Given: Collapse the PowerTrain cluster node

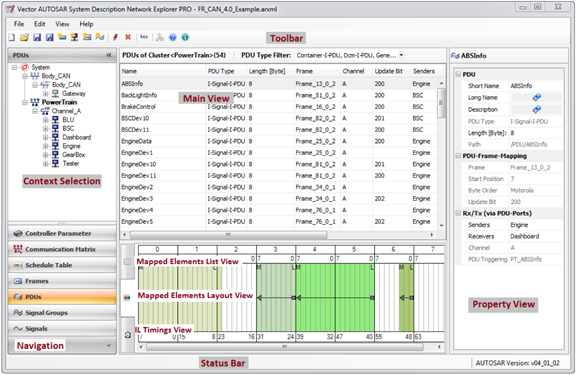Looking at the screenshot, I should (24, 102).
